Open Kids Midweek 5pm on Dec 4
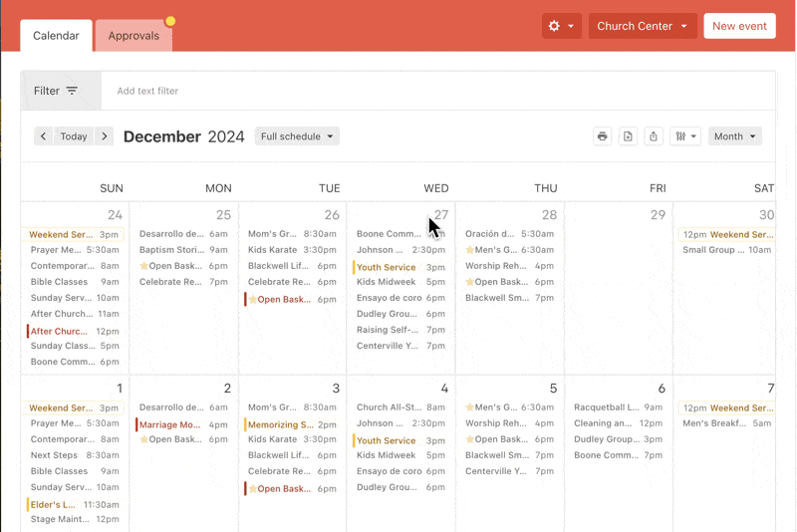This screenshot has height=532, width=797. (400, 455)
